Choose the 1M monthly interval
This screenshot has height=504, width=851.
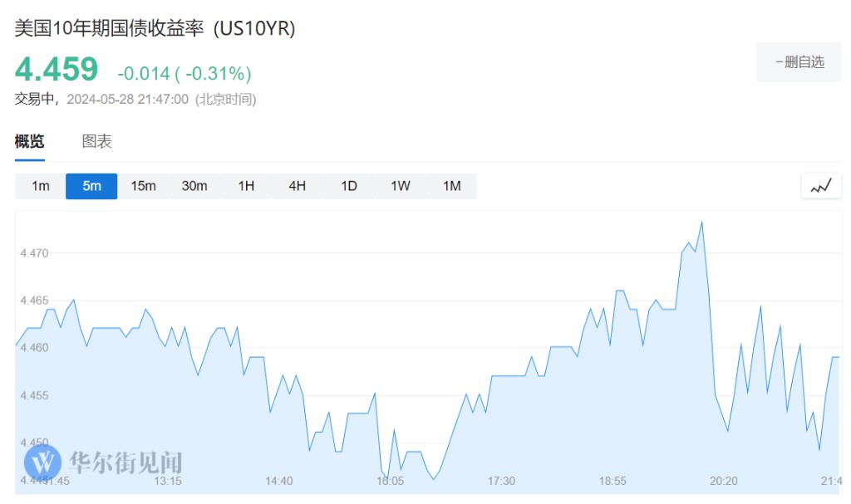tap(452, 186)
